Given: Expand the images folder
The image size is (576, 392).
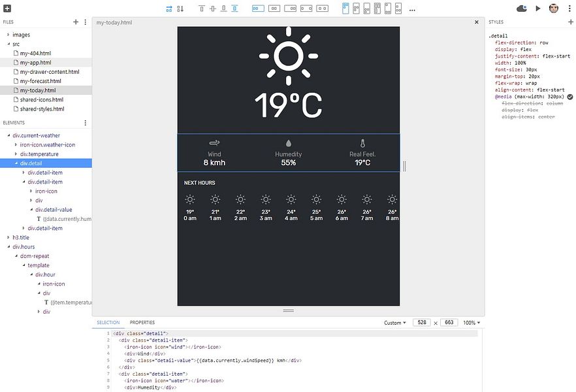Looking at the screenshot, I should coord(8,35).
